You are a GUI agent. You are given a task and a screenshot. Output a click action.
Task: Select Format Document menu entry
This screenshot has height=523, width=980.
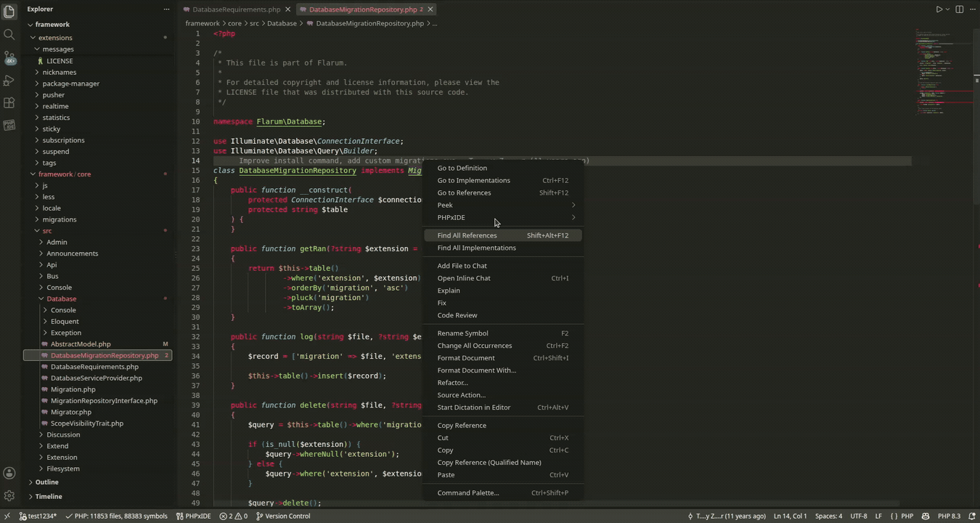click(502, 358)
